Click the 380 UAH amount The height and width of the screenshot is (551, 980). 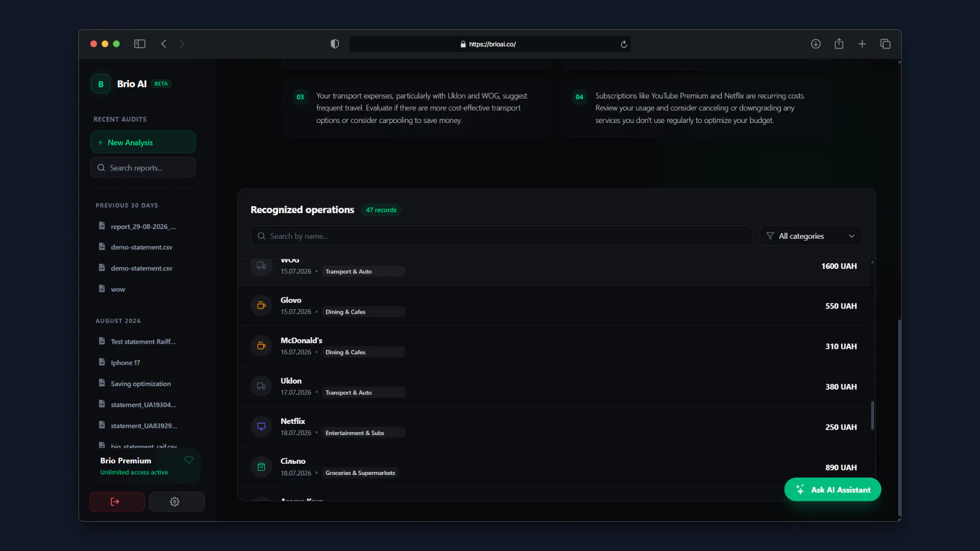(x=841, y=387)
